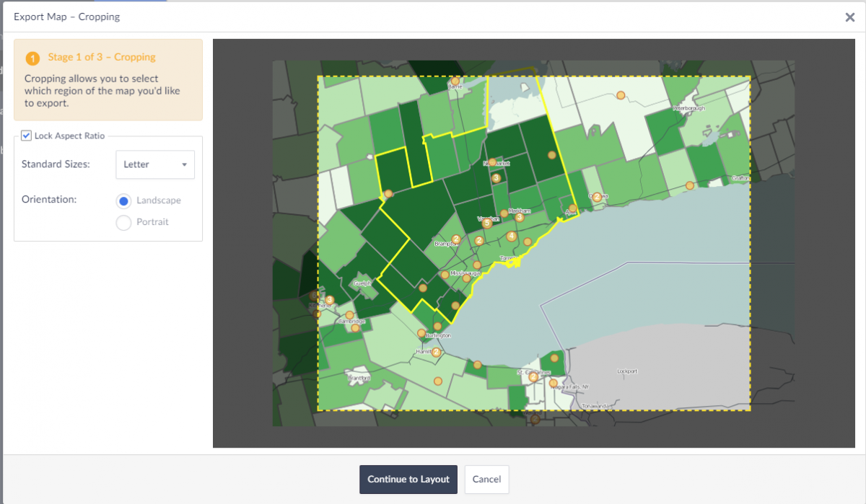Click the cluster marker 5 at Vaughan
The image size is (866, 504).
click(x=487, y=224)
